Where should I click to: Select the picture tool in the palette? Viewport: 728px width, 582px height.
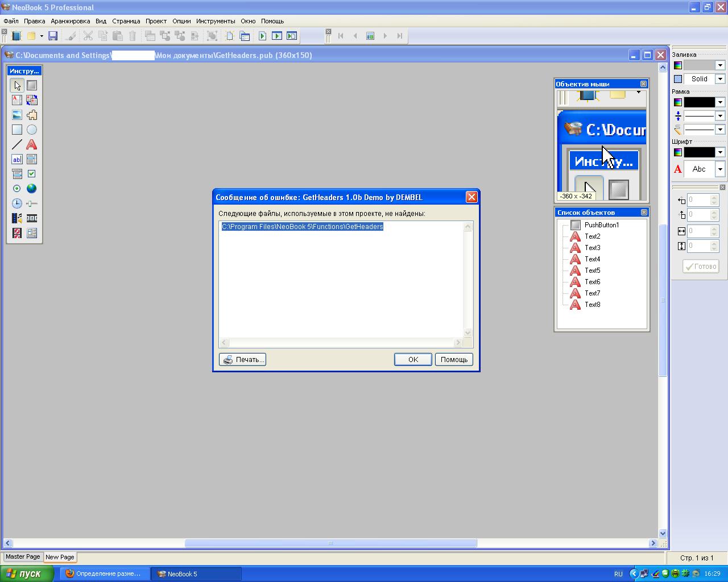pyautogui.click(x=17, y=115)
